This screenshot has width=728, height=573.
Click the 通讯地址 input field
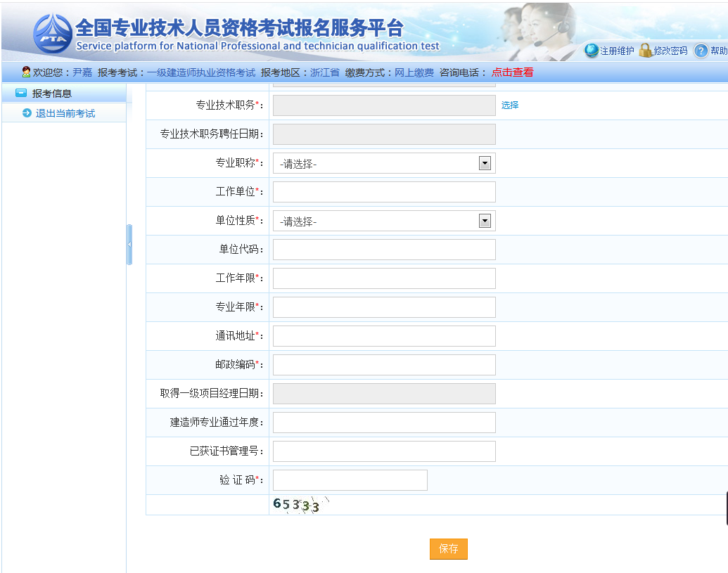coord(384,336)
